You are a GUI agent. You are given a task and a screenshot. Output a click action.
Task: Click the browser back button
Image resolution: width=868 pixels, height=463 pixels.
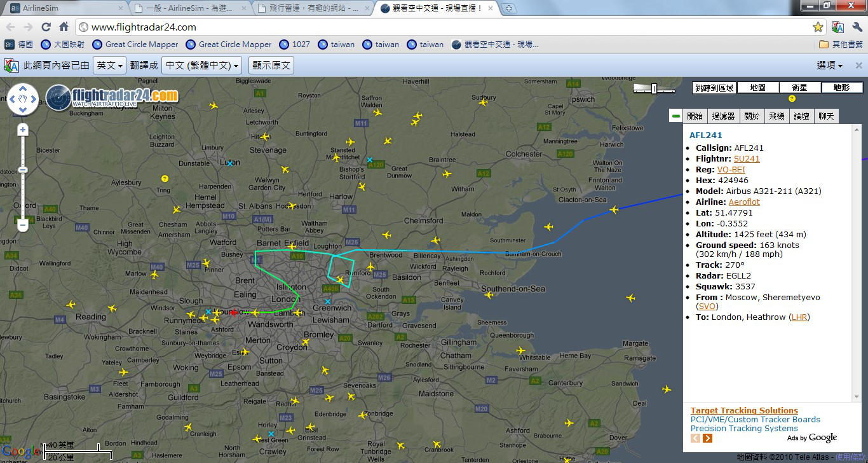(x=10, y=27)
